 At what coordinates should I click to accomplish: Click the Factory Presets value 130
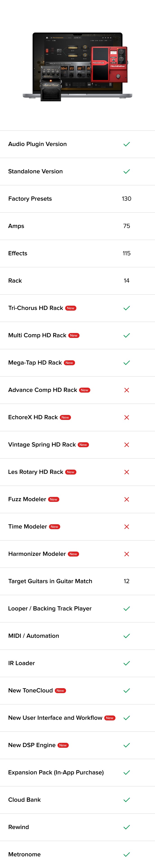click(x=127, y=199)
